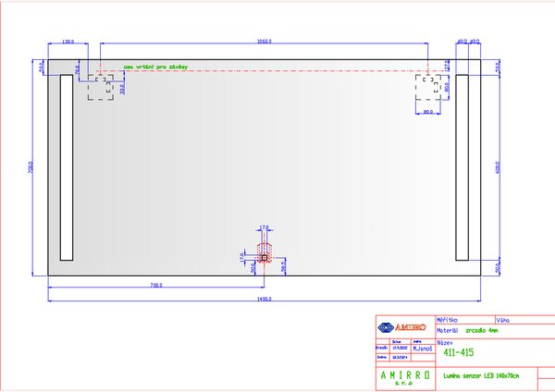555x392 pixels.
Task: Click the green A M I R R O s.r.o. text
Action: pos(405,378)
